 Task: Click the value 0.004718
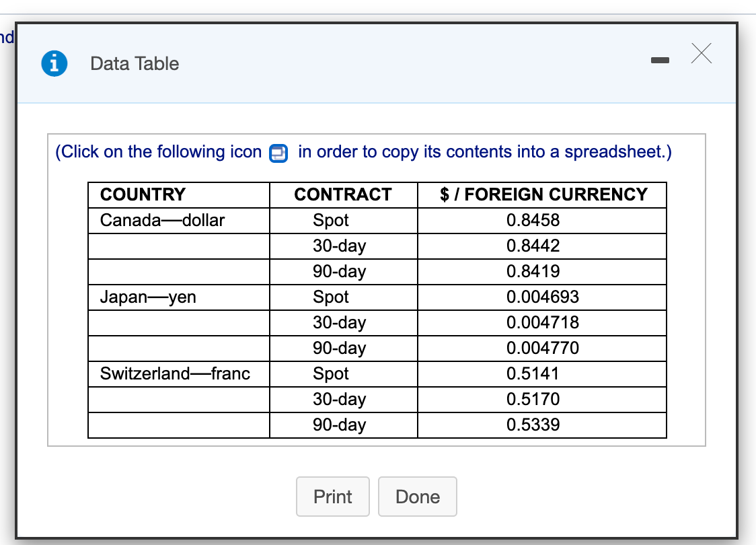pos(542,323)
